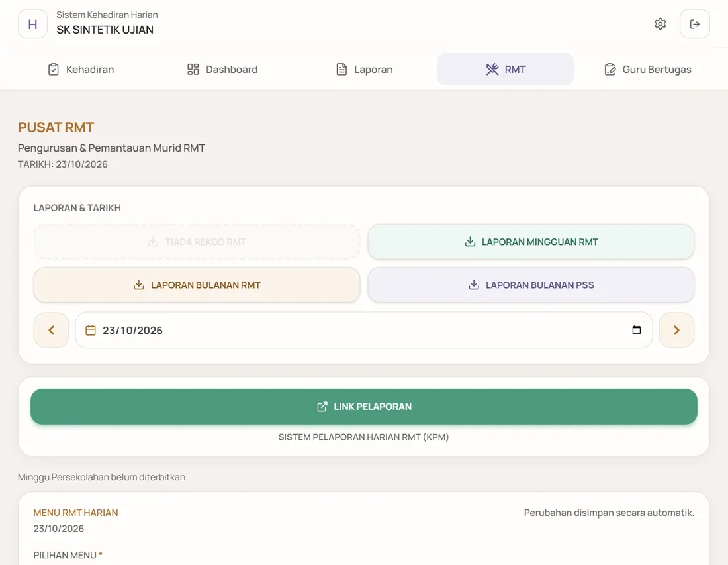Image resolution: width=728 pixels, height=565 pixels.
Task: Download Laporan Mingguan RMT
Action: pos(531,242)
